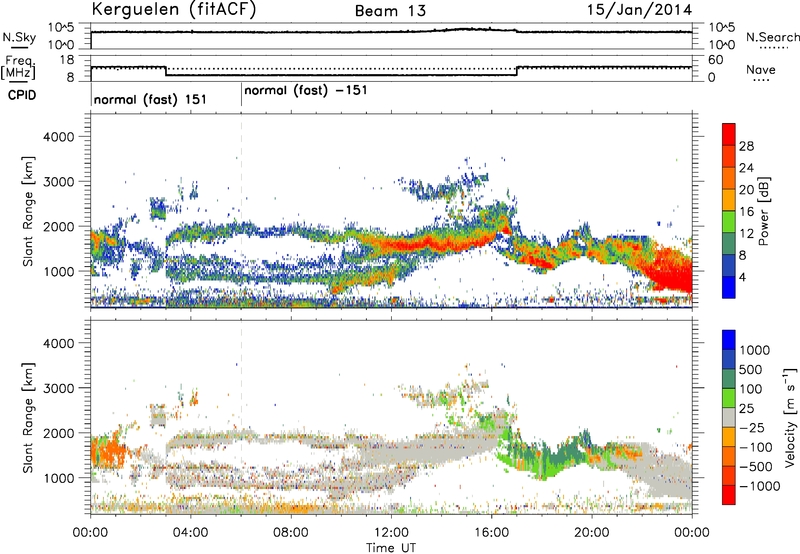Click the '18' frequency axis tick
The height and width of the screenshot is (554, 800).
68,60
